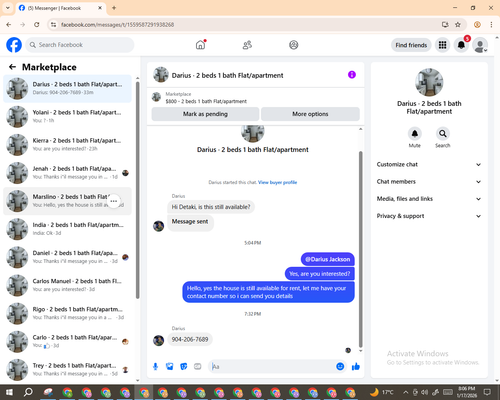Image resolution: width=500 pixels, height=400 pixels.
Task: Click conversation list scrollbar
Action: coord(138,190)
